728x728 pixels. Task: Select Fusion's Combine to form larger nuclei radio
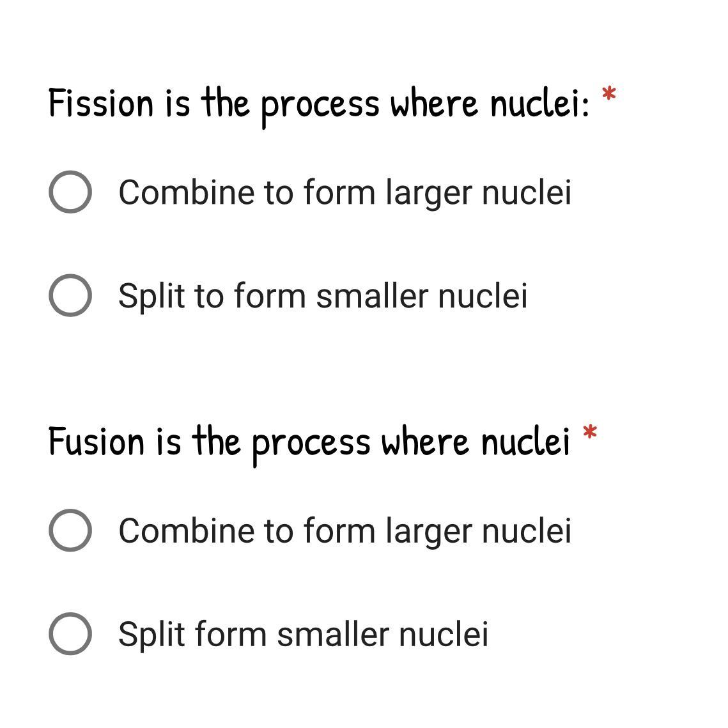click(70, 531)
